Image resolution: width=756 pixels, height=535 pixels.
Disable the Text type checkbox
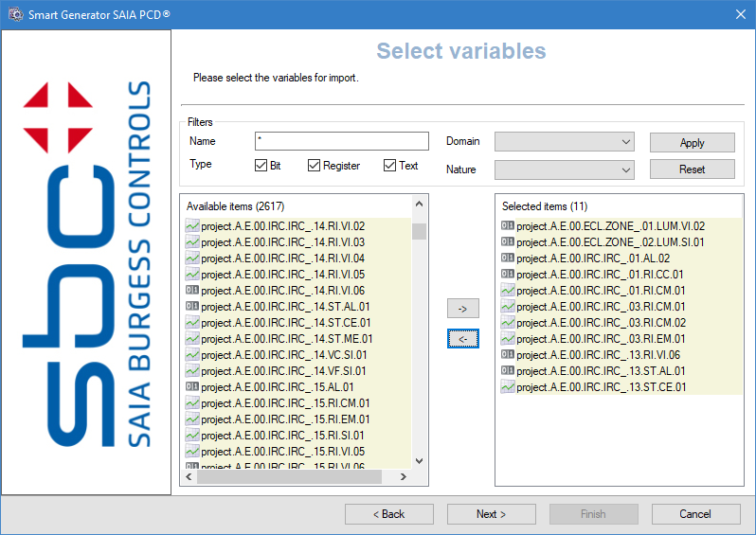click(x=389, y=166)
